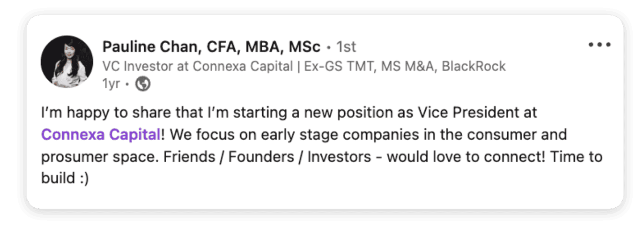The height and width of the screenshot is (227, 644).
Task: Click the name Pauline Chan, CFA, MBA, MSc
Action: [x=211, y=47]
